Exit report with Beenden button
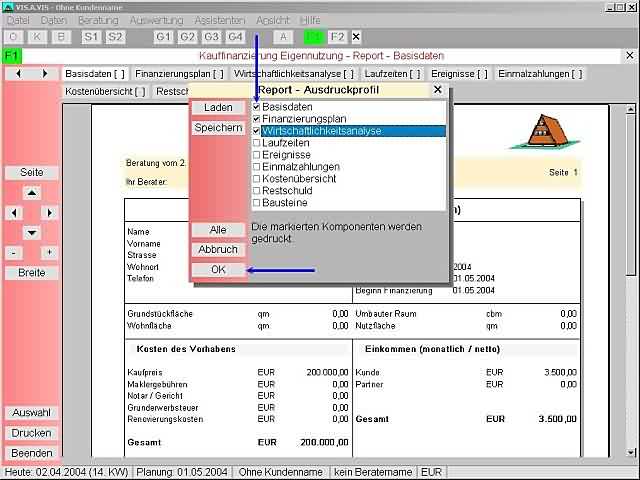Viewport: 640px width, 480px height. point(32,453)
